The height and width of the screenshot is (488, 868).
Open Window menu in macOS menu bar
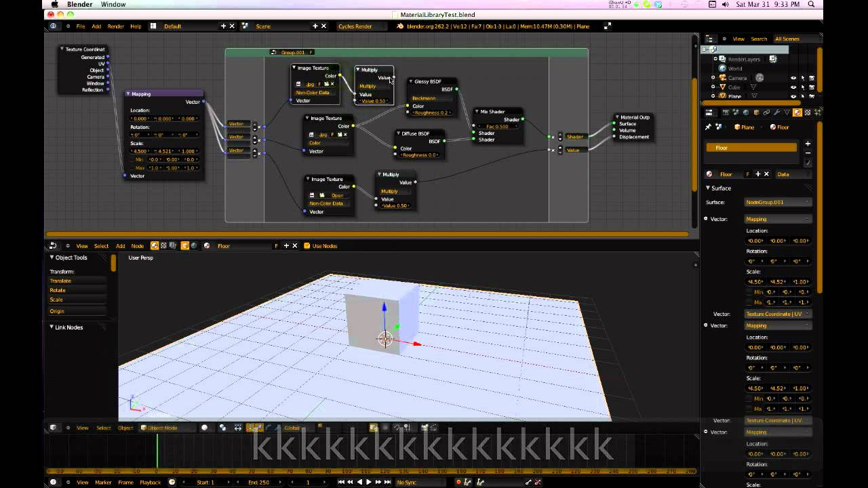(x=113, y=4)
